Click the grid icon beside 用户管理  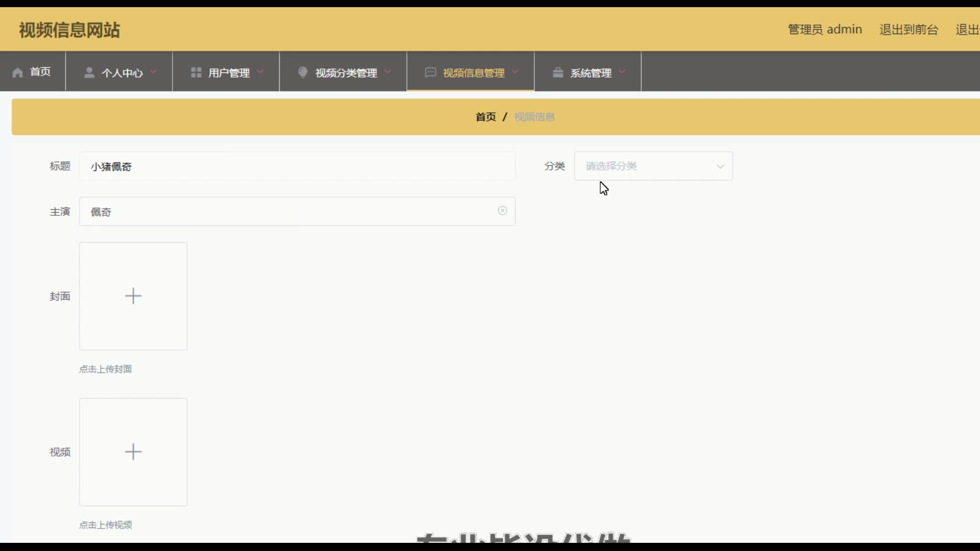coord(196,72)
